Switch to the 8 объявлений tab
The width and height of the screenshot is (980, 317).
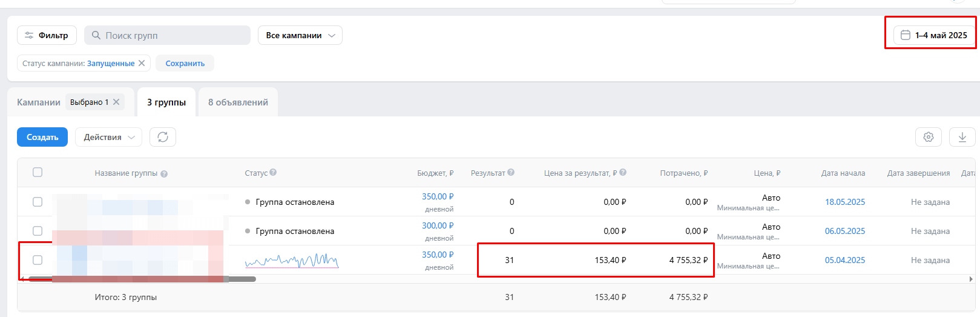[x=238, y=102]
